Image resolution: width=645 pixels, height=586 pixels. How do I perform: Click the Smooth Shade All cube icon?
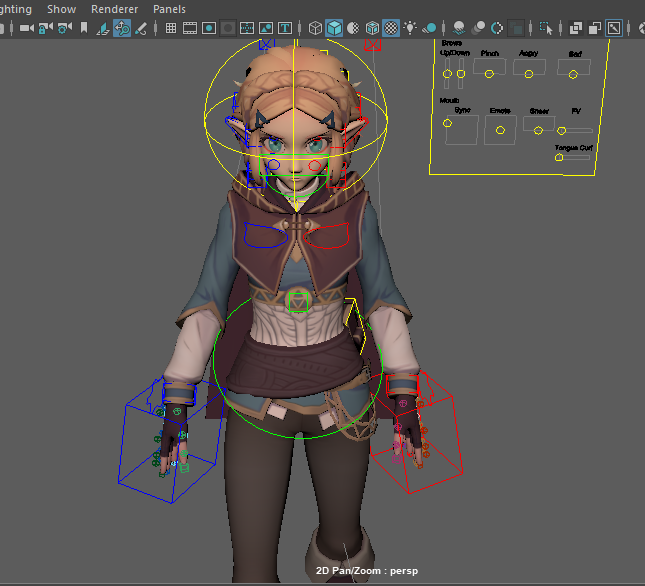coord(334,28)
